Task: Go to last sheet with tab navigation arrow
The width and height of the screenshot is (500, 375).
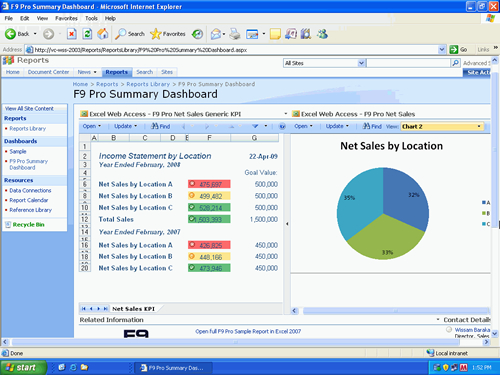Action: coord(105,309)
